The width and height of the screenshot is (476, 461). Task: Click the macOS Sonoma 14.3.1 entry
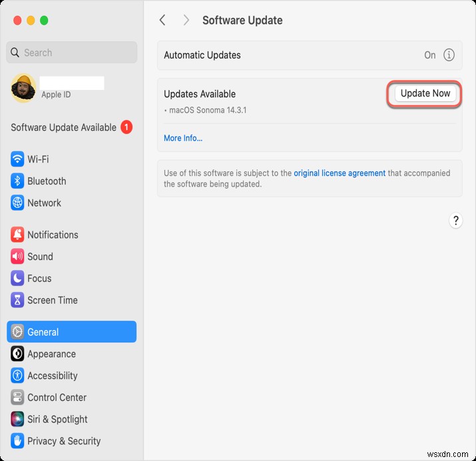point(208,110)
